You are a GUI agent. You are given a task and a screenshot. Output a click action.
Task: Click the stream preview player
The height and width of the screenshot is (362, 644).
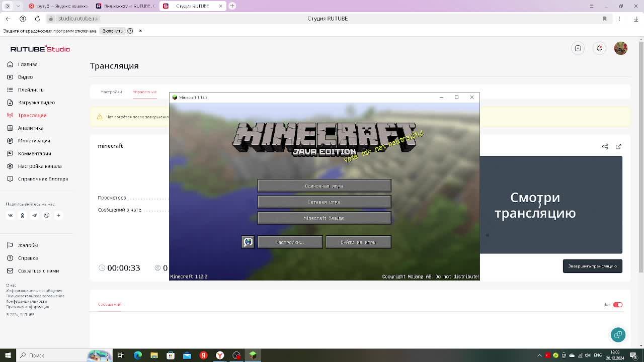click(x=551, y=205)
